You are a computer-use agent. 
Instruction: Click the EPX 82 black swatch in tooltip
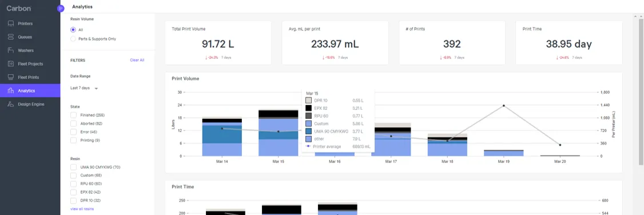[308, 108]
